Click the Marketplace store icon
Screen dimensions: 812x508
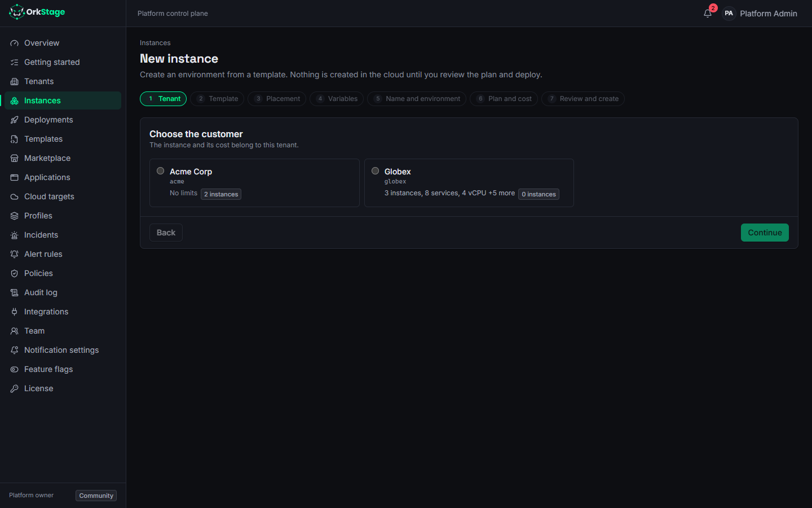[14, 158]
